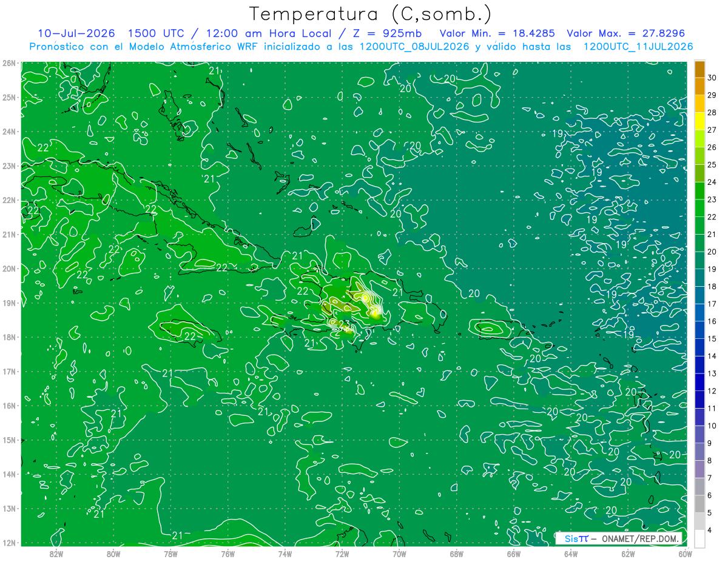The height and width of the screenshot is (562, 728).
Task: Click the colorbar label '4'
Action: pos(710,530)
